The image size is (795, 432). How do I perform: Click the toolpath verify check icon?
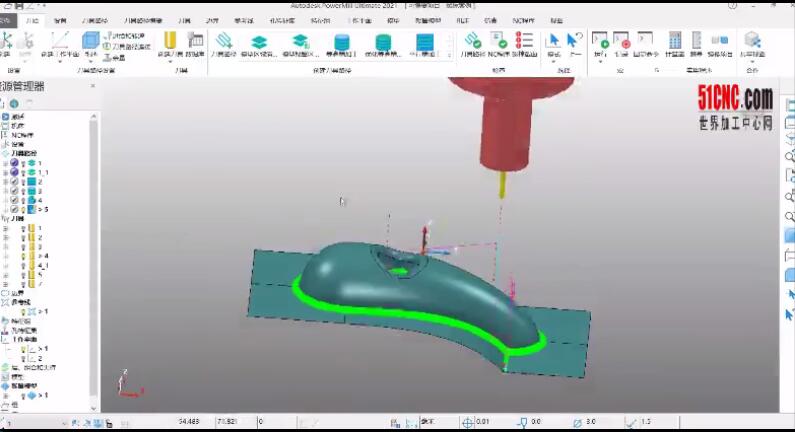click(473, 41)
